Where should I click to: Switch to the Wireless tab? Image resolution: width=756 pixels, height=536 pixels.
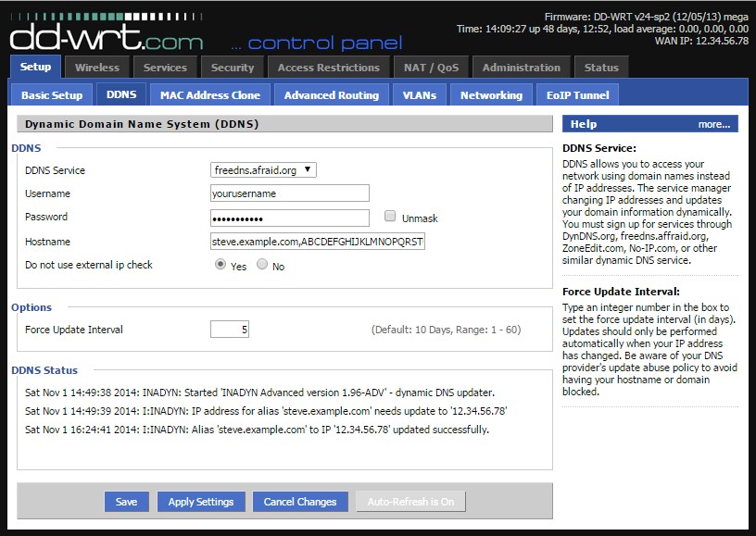97,68
